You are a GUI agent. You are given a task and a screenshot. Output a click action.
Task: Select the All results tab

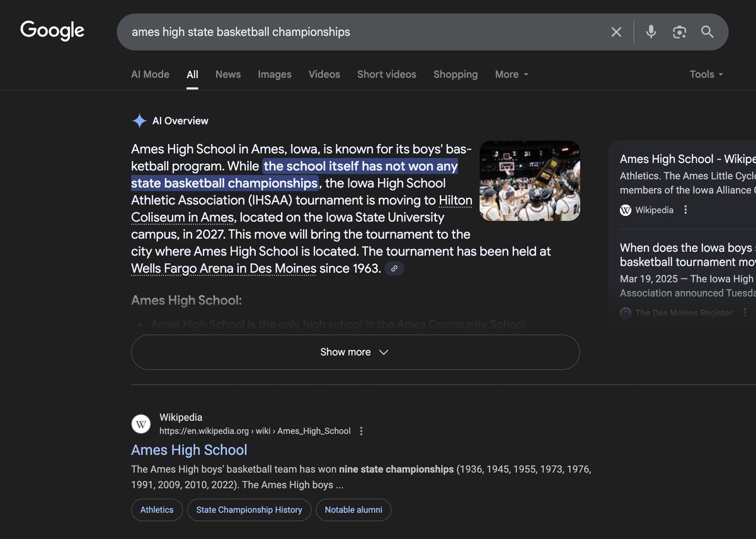tap(192, 74)
